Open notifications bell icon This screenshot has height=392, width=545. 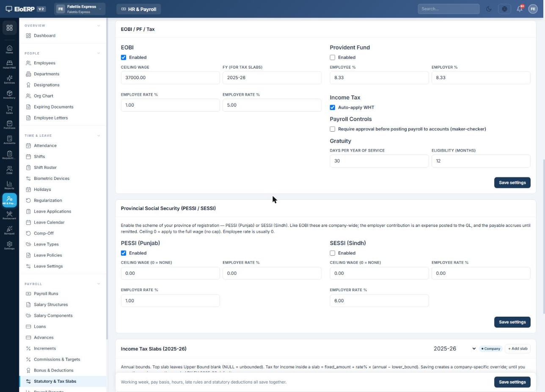point(520,9)
